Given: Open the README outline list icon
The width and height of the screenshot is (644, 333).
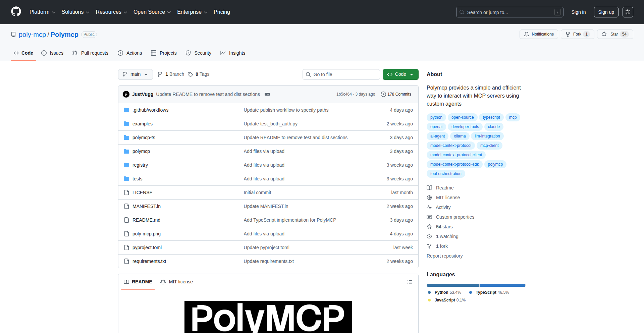Looking at the screenshot, I should point(410,282).
